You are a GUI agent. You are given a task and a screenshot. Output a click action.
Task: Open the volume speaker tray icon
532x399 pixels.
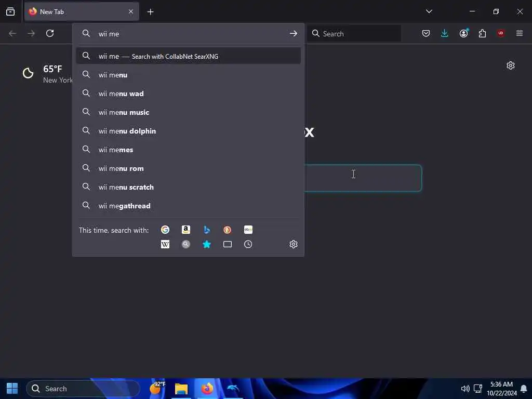[465, 389]
